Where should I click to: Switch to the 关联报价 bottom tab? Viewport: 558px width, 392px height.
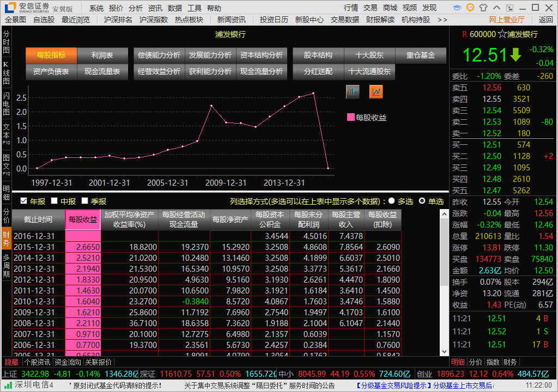[99, 362]
